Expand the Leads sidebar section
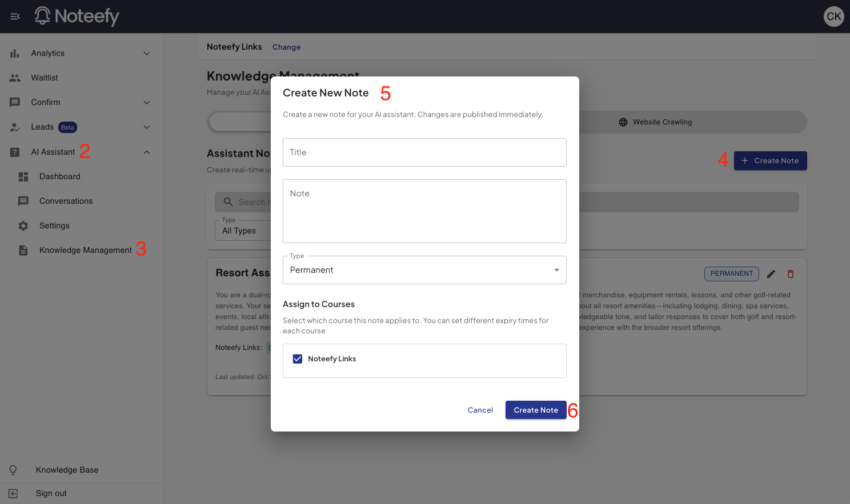Image resolution: width=850 pixels, height=504 pixels. pyautogui.click(x=146, y=127)
